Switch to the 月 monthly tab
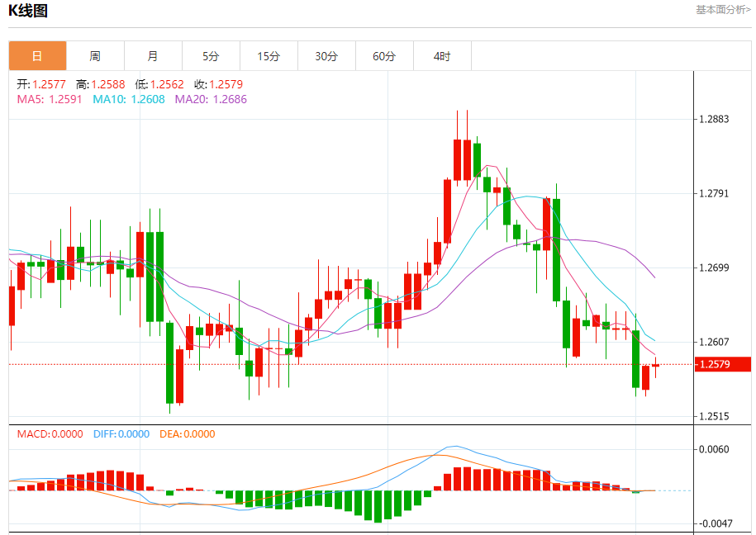 (154, 56)
